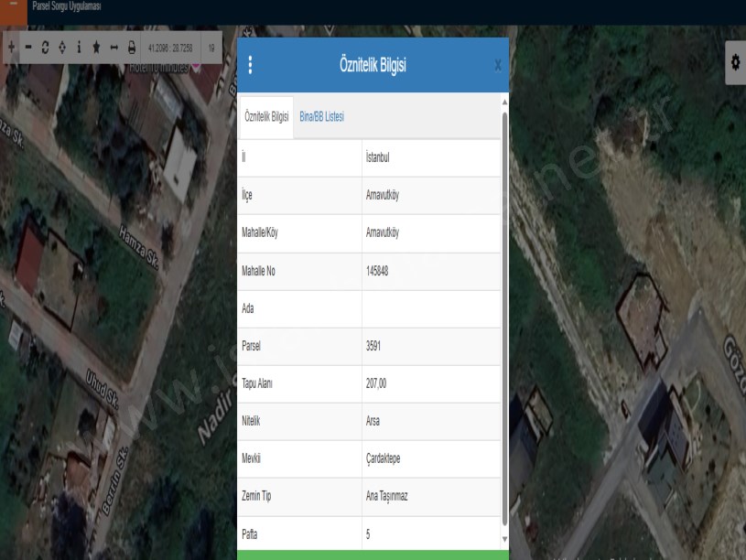Click the Parsel value 3591 cell

point(431,347)
